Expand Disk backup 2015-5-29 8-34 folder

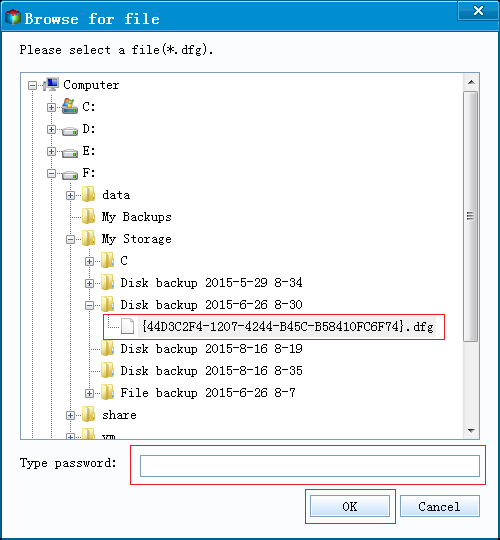point(89,283)
